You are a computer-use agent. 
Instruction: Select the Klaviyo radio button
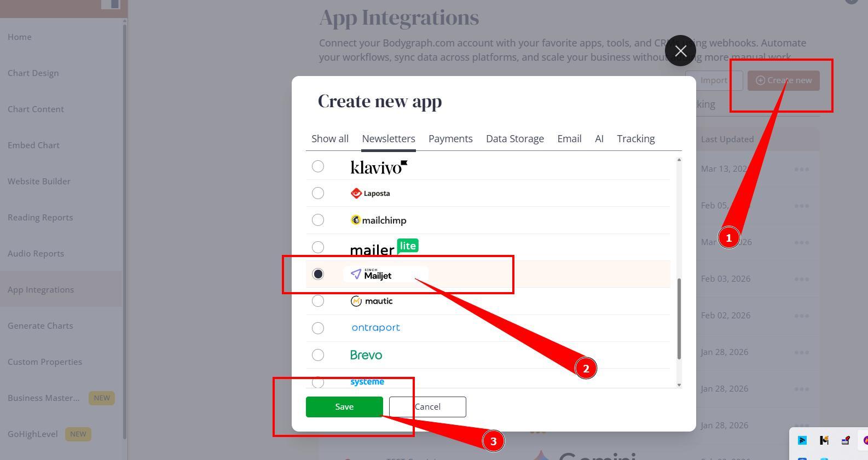click(318, 166)
